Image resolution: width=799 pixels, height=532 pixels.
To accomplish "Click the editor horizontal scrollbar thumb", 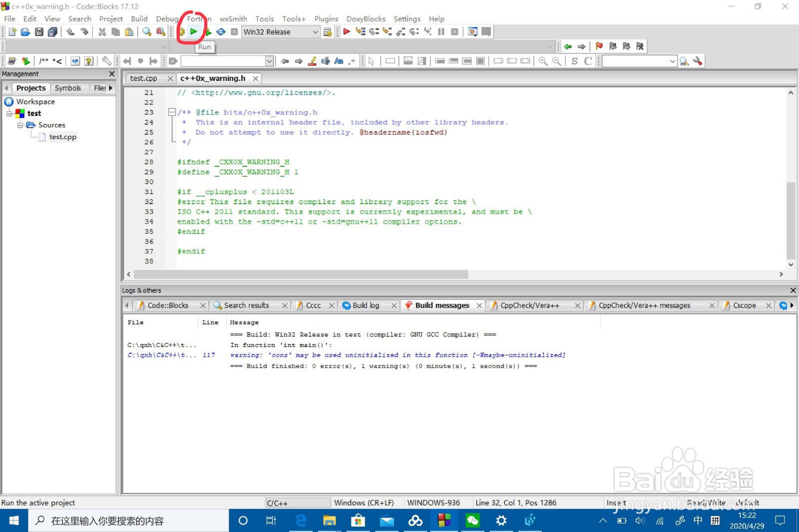I will coord(301,274).
